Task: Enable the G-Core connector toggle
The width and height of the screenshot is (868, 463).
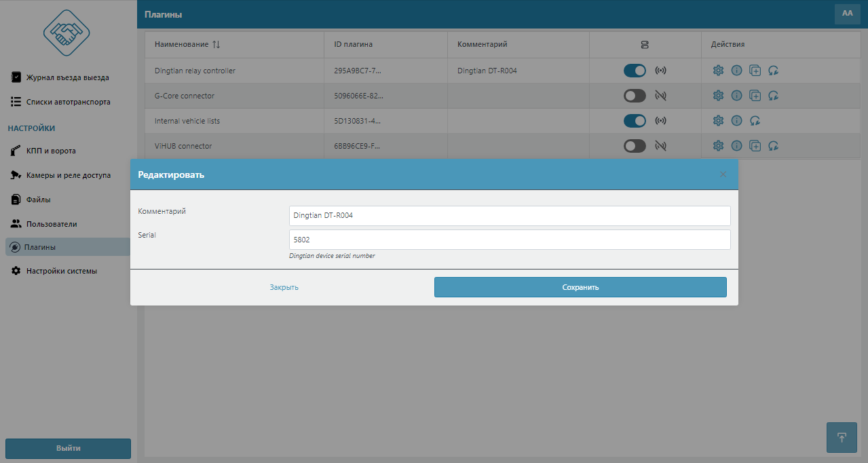Action: pos(635,96)
